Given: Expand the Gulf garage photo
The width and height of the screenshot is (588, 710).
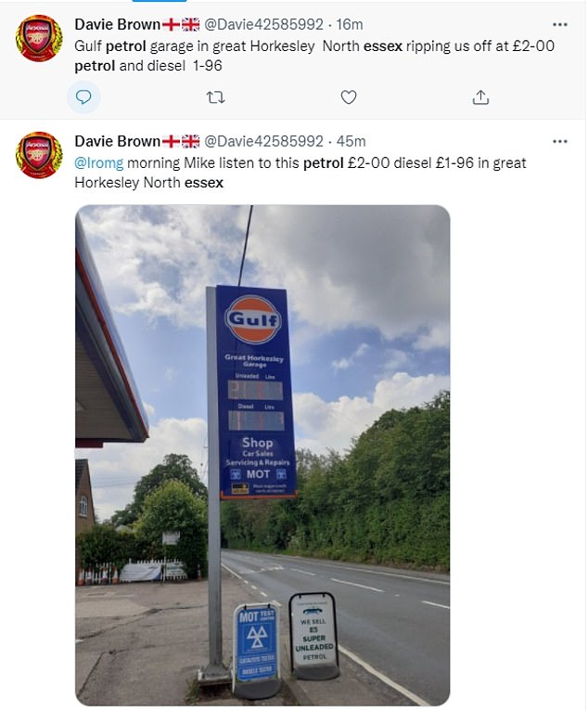Looking at the screenshot, I should (262, 455).
